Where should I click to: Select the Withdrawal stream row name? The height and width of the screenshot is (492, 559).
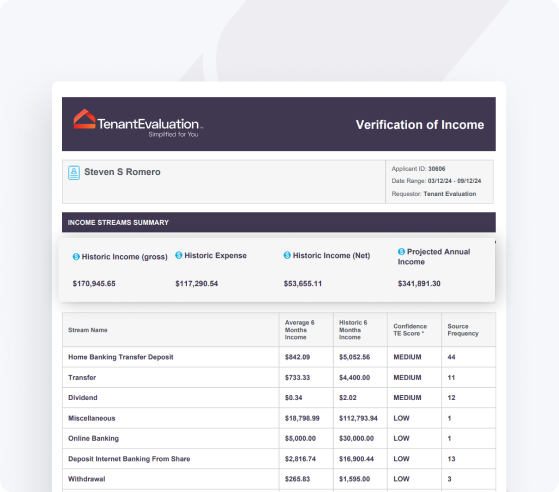point(87,479)
